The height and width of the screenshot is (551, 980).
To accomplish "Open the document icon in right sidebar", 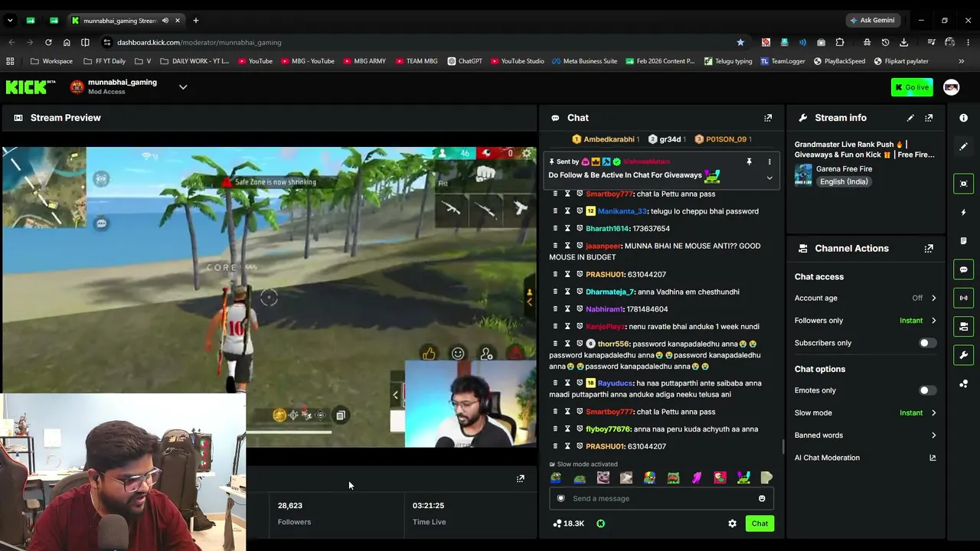I will click(x=963, y=241).
